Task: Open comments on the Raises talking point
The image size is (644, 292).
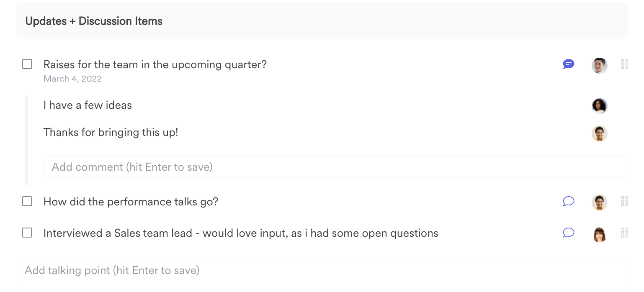Action: click(x=568, y=64)
